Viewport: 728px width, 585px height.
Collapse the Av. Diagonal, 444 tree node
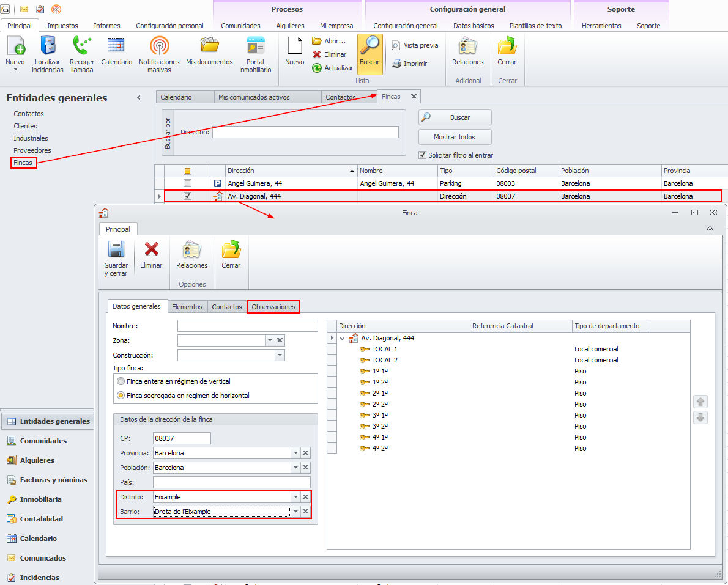pyautogui.click(x=343, y=338)
